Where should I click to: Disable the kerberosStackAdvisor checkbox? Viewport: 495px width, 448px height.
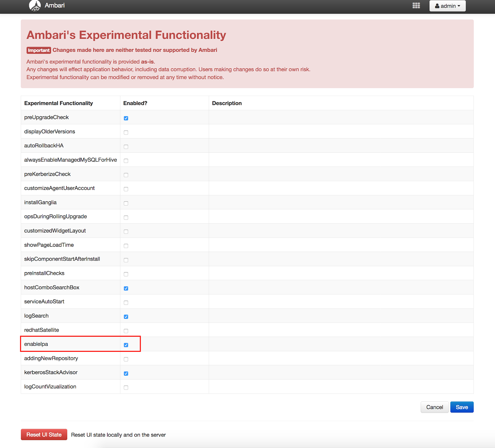tap(126, 373)
